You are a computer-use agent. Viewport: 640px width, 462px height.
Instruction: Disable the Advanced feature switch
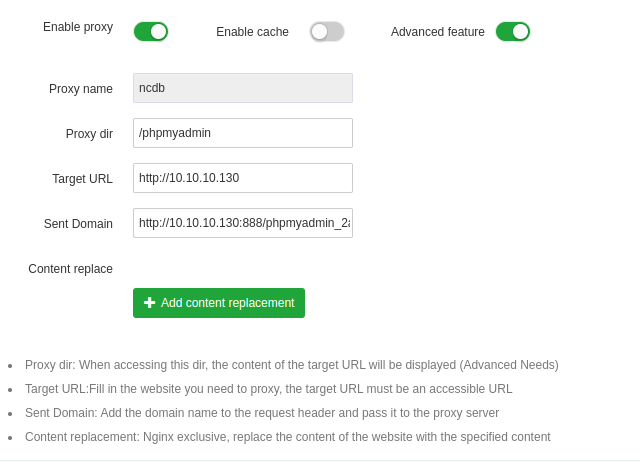click(513, 32)
